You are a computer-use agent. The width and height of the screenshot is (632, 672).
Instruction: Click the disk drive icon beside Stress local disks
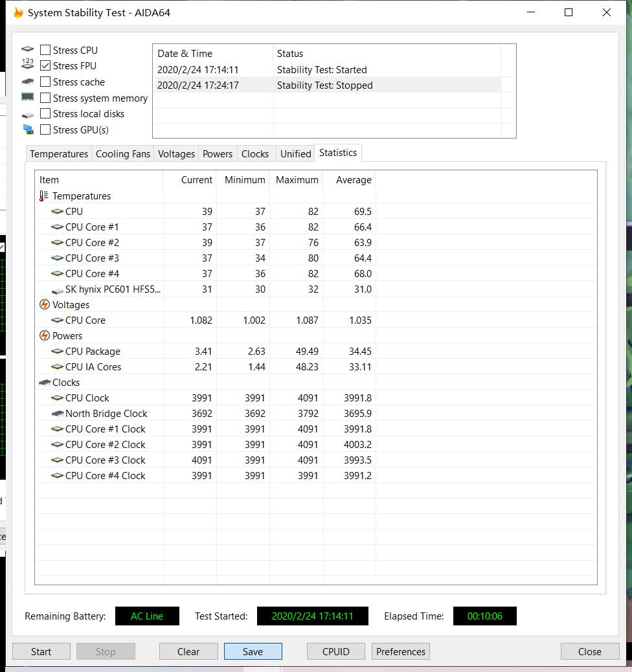click(27, 115)
